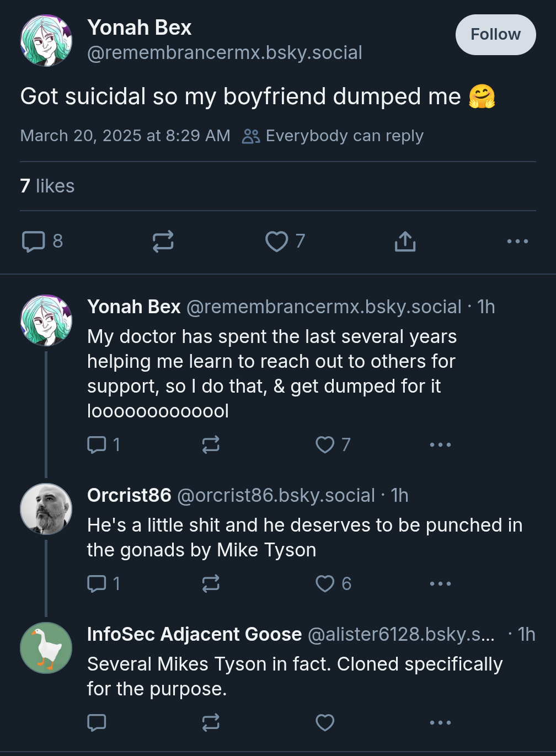Open the goose avatar profile
The width and height of the screenshot is (556, 756).
click(x=46, y=648)
